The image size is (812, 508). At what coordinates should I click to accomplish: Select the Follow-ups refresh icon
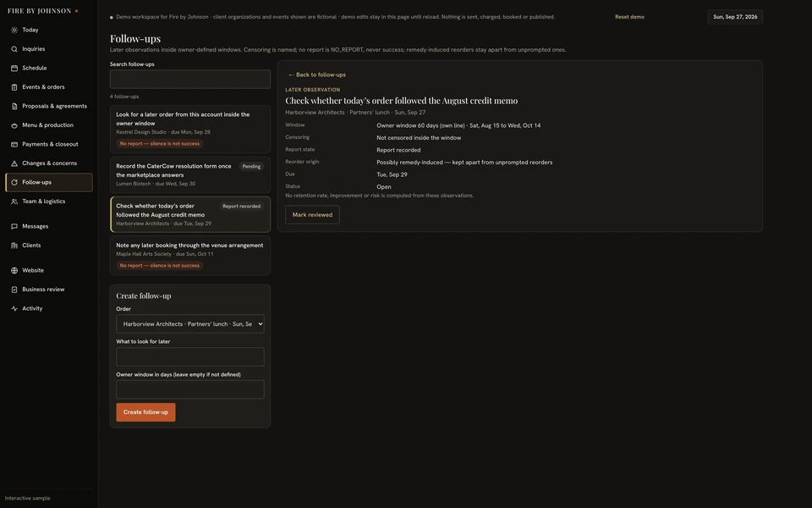pyautogui.click(x=14, y=183)
